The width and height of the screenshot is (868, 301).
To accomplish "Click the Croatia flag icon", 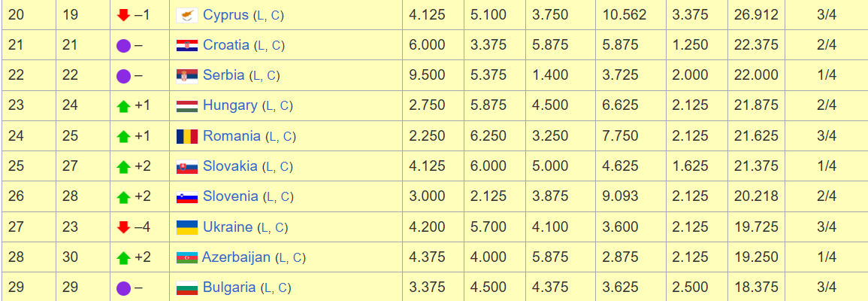I will pyautogui.click(x=186, y=45).
